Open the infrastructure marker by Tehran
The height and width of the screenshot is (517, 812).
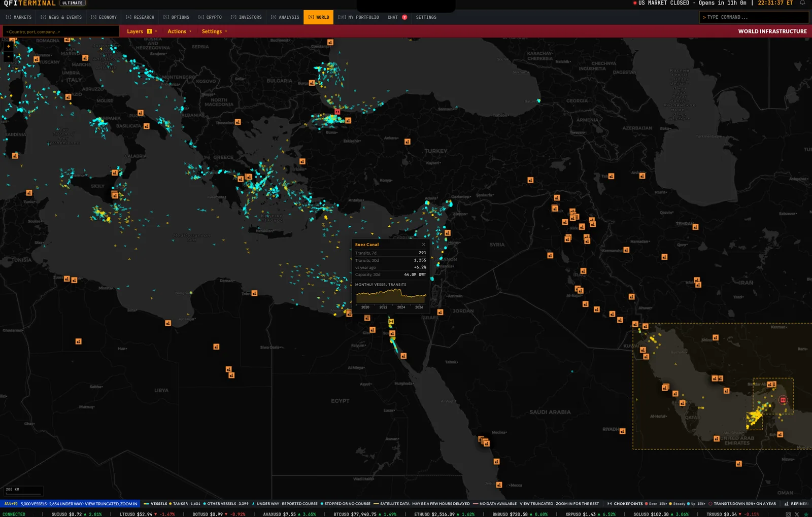point(696,227)
